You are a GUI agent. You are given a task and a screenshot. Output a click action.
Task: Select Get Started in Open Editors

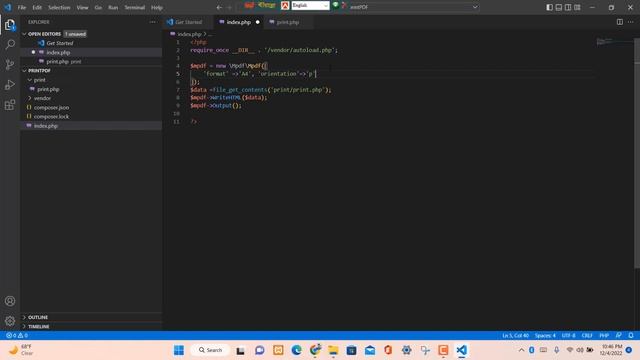click(x=91, y=43)
